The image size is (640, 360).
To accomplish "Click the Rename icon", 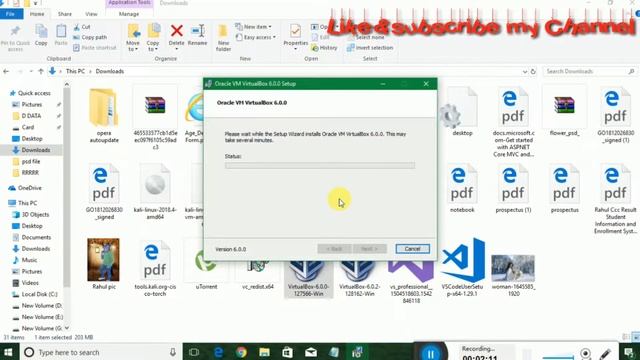I will coord(198,34).
